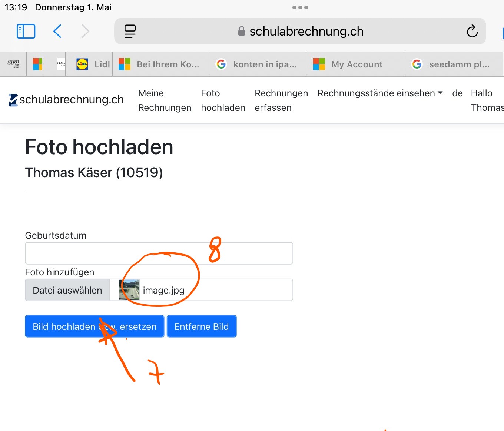Click into the Geburtsdatum input field

[x=159, y=253]
